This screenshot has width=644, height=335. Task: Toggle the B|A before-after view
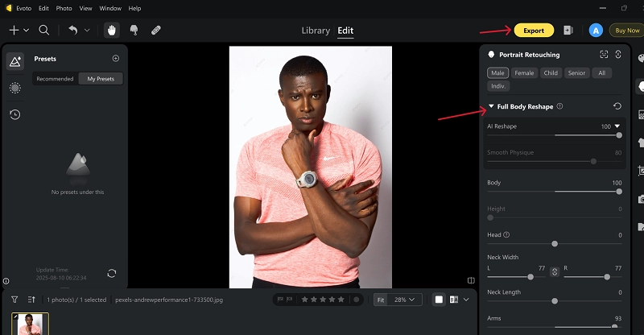tap(454, 300)
